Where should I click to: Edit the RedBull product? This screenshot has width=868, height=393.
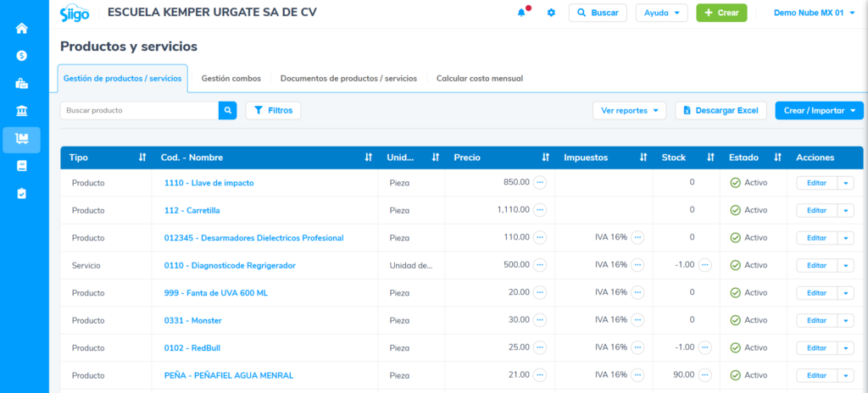pyautogui.click(x=816, y=348)
